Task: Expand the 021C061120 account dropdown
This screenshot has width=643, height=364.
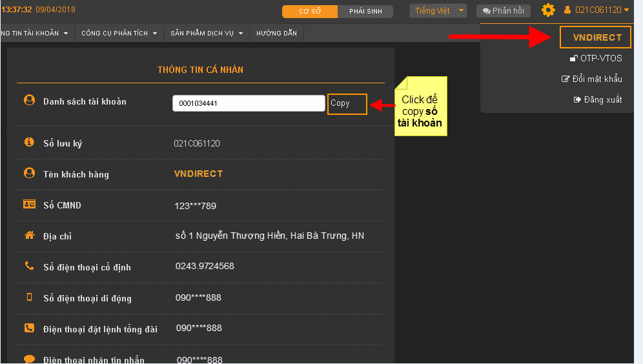Action: (x=626, y=10)
